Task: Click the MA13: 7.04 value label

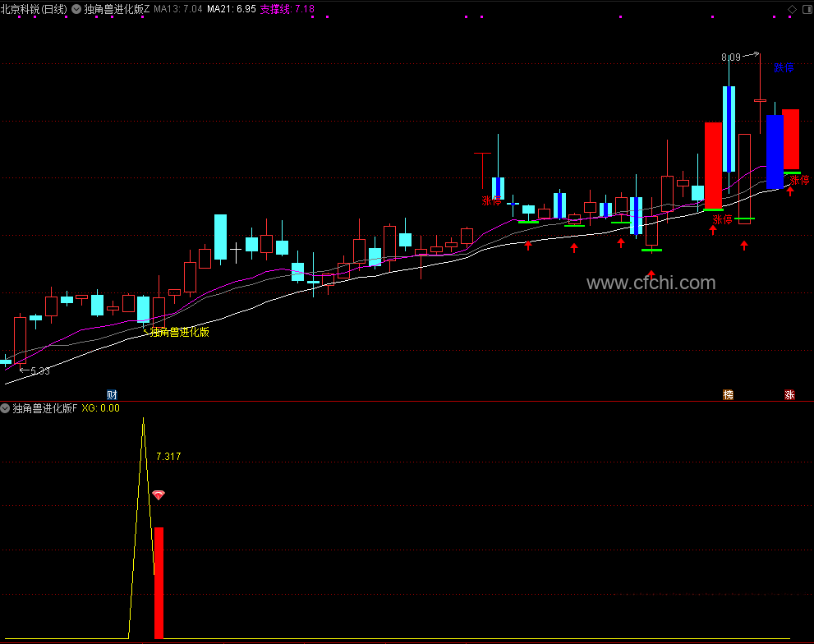Action: (178, 9)
